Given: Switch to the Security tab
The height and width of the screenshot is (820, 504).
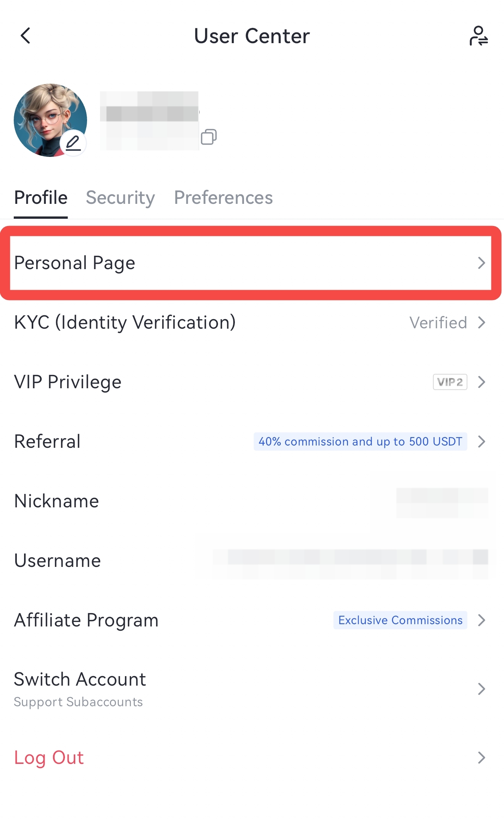Looking at the screenshot, I should click(x=120, y=198).
